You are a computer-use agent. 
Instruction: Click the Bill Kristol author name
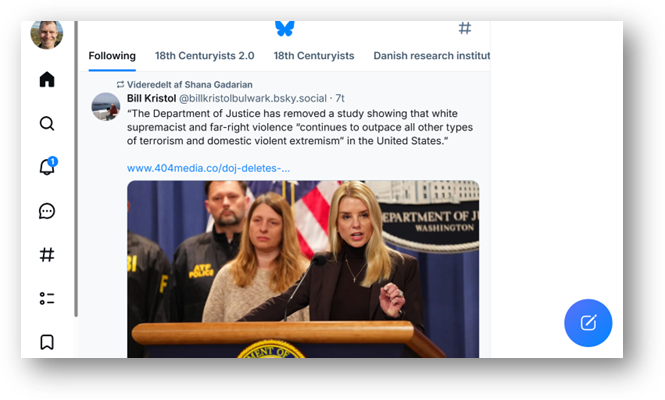pyautogui.click(x=150, y=99)
